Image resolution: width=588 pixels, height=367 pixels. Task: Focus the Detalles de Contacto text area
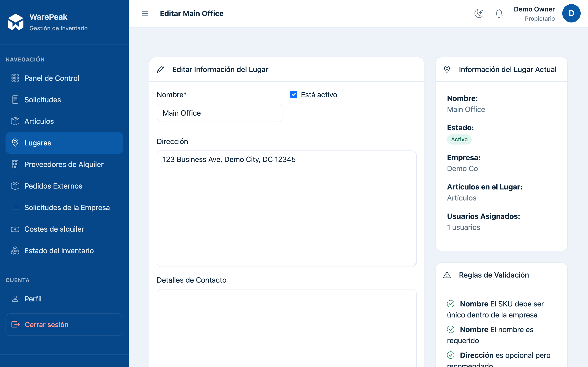point(286,328)
